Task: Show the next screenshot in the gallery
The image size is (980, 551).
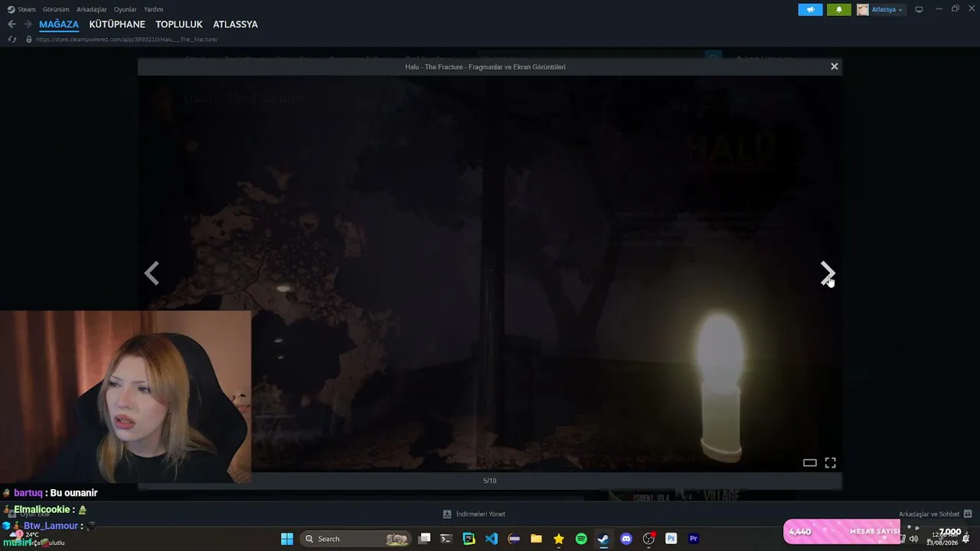Action: [827, 272]
